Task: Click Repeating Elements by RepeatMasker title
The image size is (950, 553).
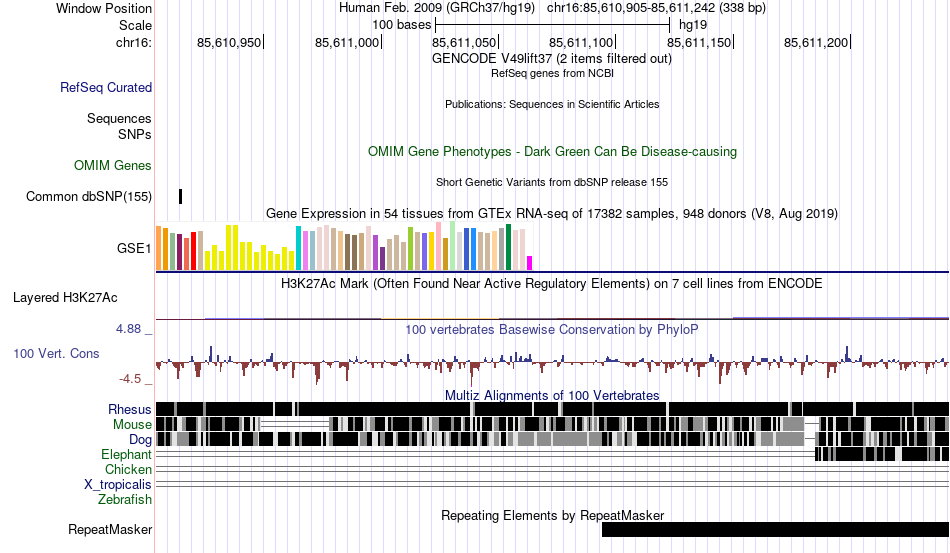Action: tap(552, 515)
